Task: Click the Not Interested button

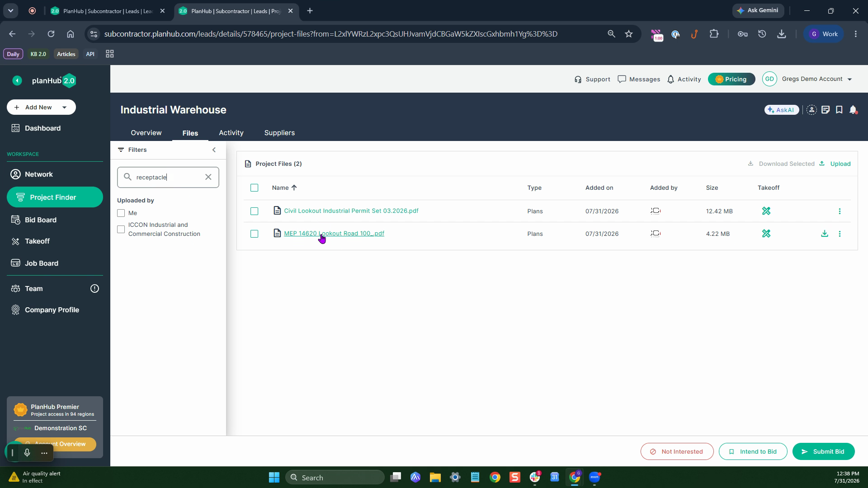Action: pos(677,451)
